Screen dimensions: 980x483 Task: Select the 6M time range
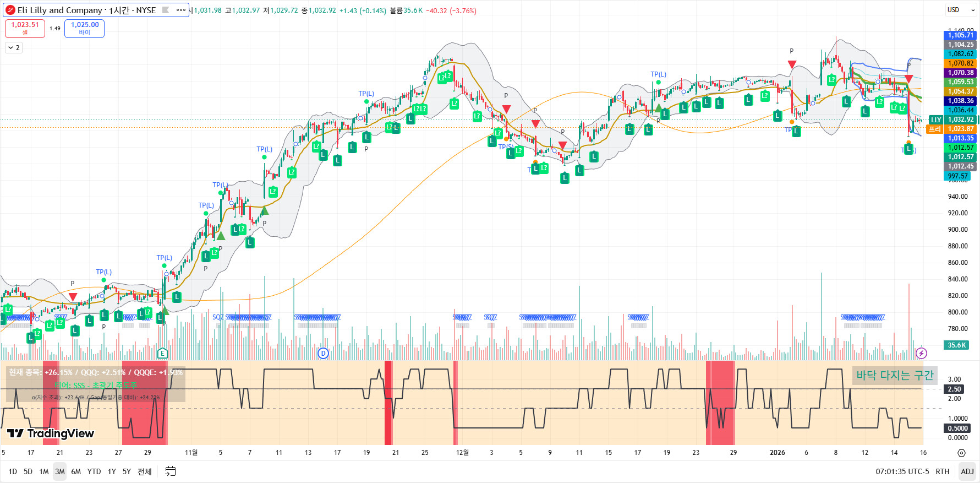click(76, 471)
